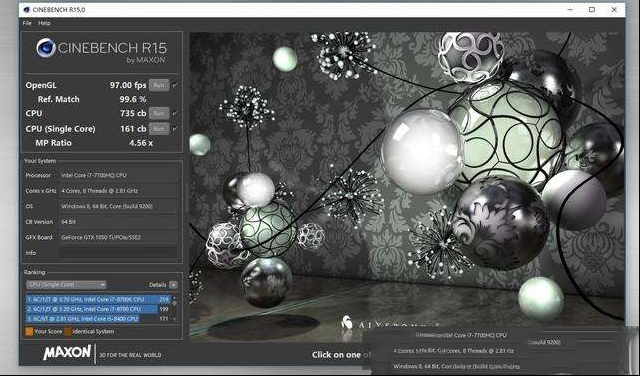Close the Cinebench R15.0 window
Screen dimensions: 640x376
(614, 9)
